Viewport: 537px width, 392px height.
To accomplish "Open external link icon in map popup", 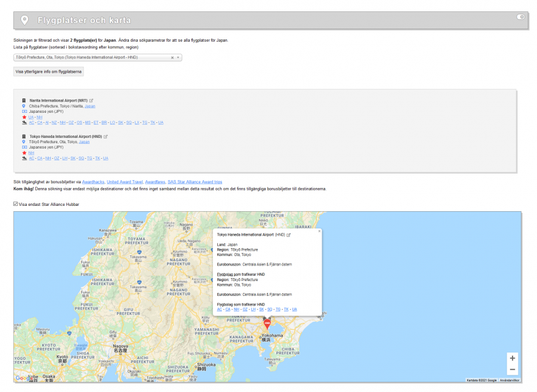I will [289, 235].
